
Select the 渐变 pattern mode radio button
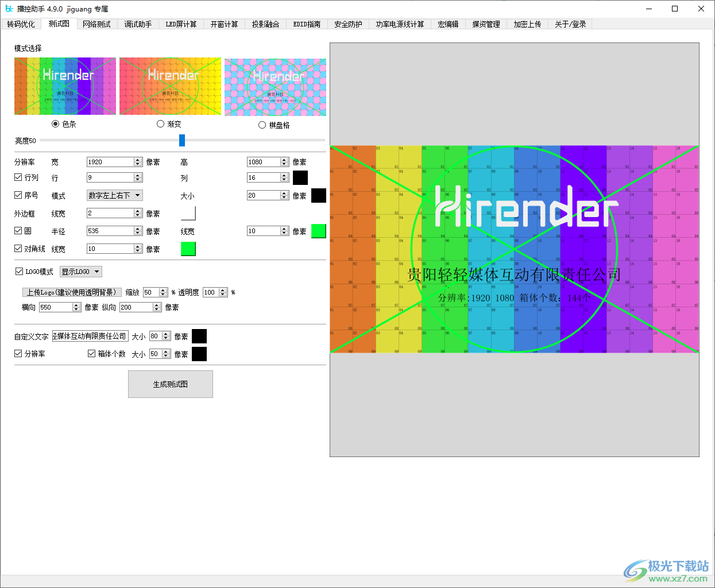tap(160, 123)
